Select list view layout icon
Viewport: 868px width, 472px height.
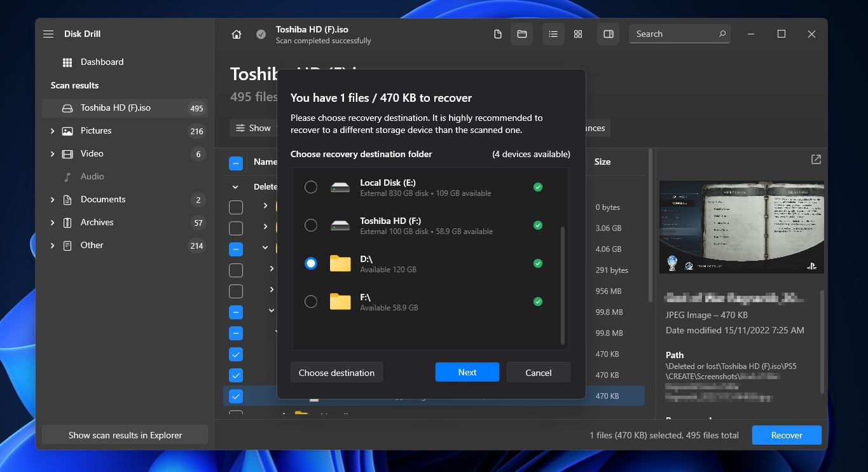pos(553,34)
